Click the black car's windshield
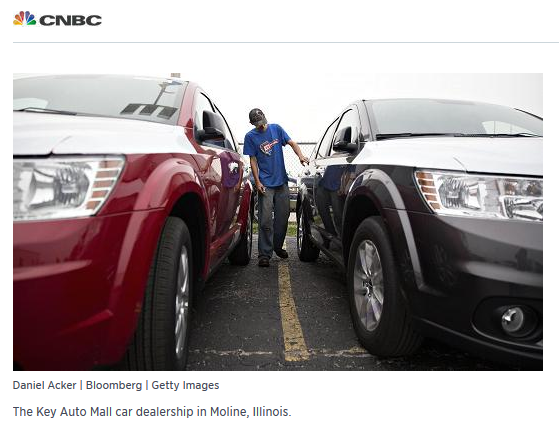The height and width of the screenshot is (438, 559). click(453, 118)
